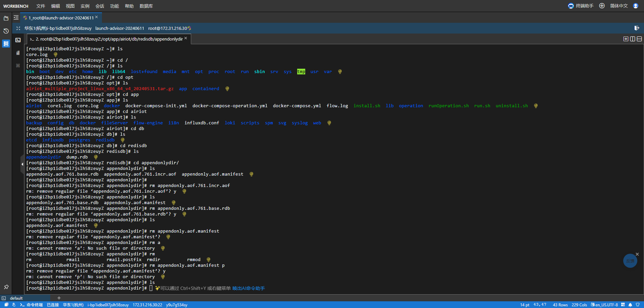Open the 实例 menu
Screen dimensions: 644x308
[x=85, y=6]
